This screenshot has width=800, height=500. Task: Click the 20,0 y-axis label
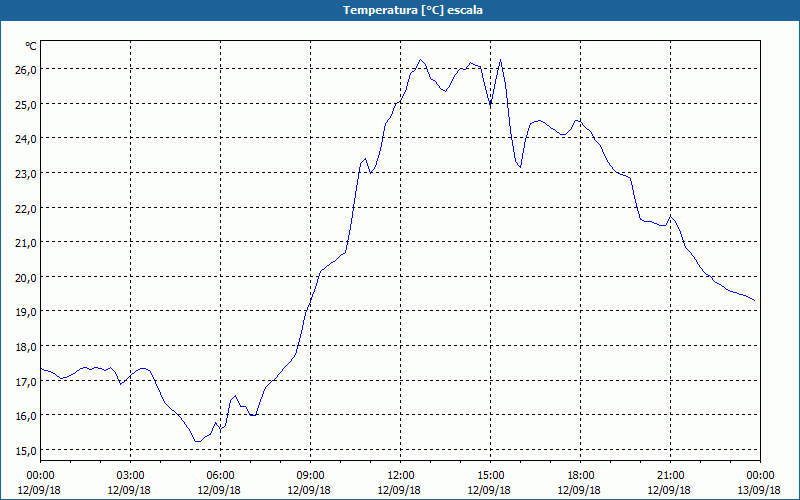click(x=26, y=278)
